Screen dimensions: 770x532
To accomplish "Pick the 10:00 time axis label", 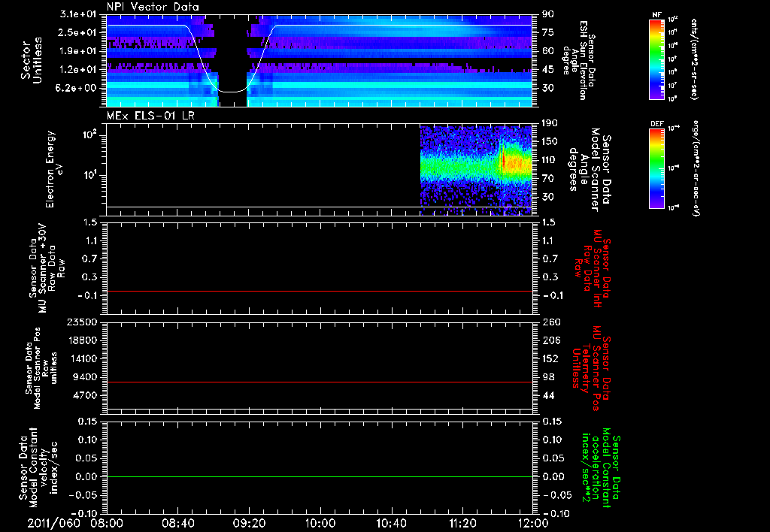I will click(x=320, y=521).
